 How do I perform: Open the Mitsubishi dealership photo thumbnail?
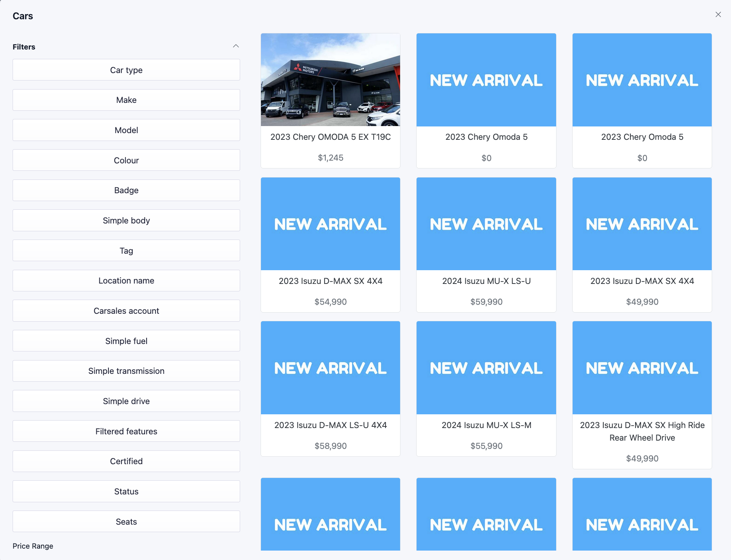(x=331, y=80)
